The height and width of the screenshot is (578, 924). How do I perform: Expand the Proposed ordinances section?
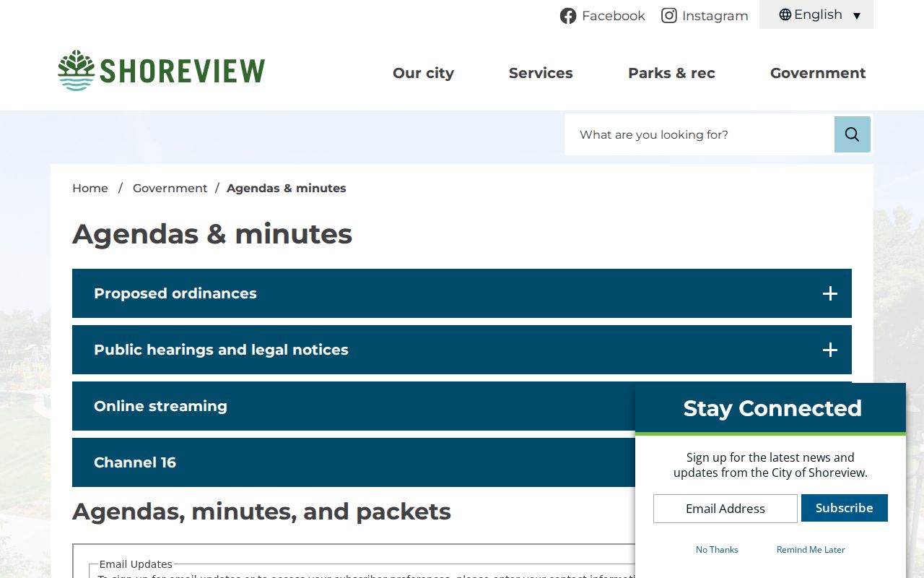tap(462, 293)
